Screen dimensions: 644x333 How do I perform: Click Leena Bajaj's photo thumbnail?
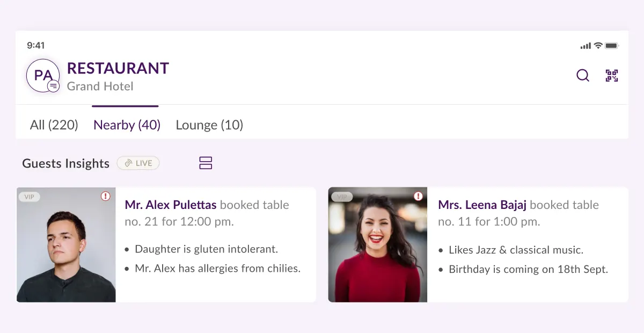point(377,244)
